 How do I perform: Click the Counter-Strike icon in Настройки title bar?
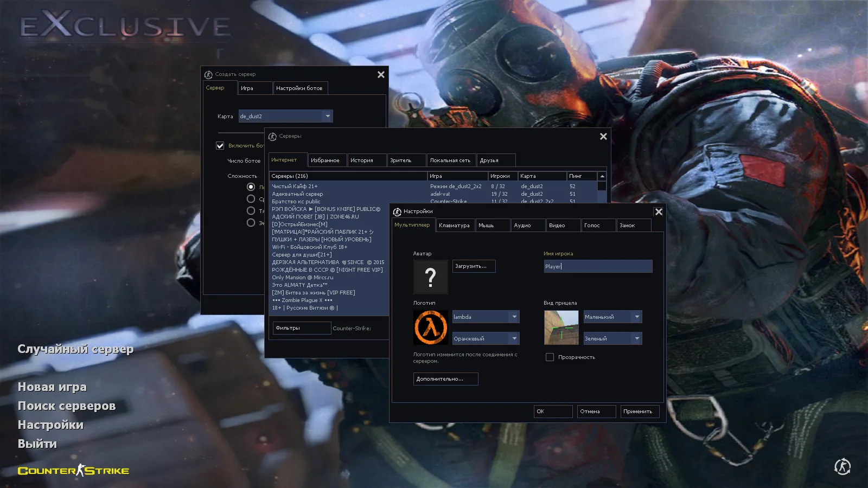click(x=397, y=211)
